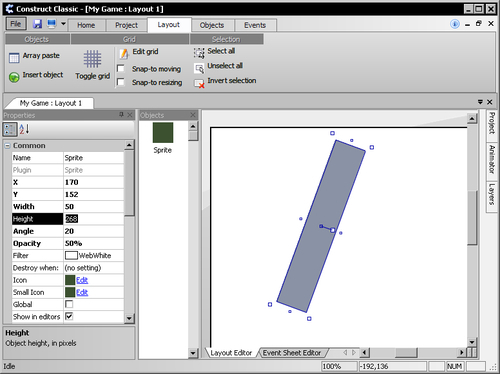Collapse the Common property group
Screen dimensions: 500x374
(x=7, y=146)
